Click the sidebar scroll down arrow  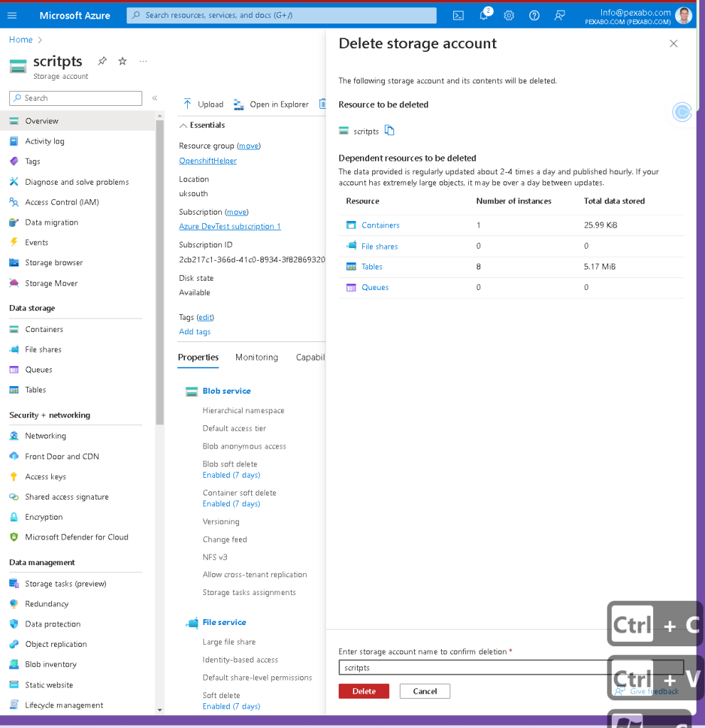(160, 710)
